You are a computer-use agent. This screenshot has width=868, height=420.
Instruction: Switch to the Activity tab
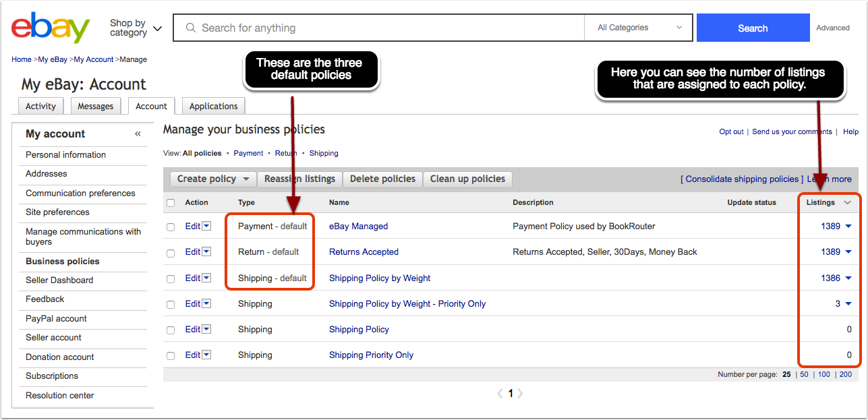[x=40, y=106]
